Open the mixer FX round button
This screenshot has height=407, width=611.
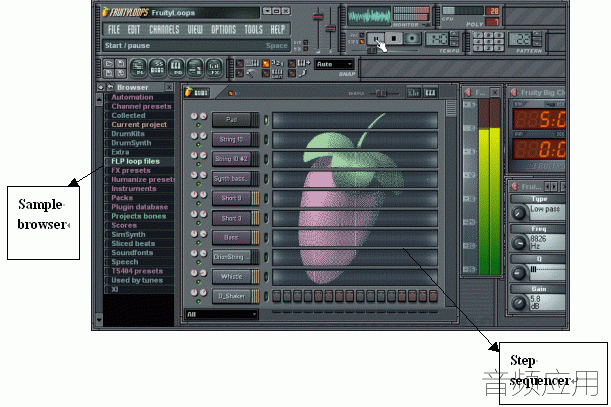[214, 68]
